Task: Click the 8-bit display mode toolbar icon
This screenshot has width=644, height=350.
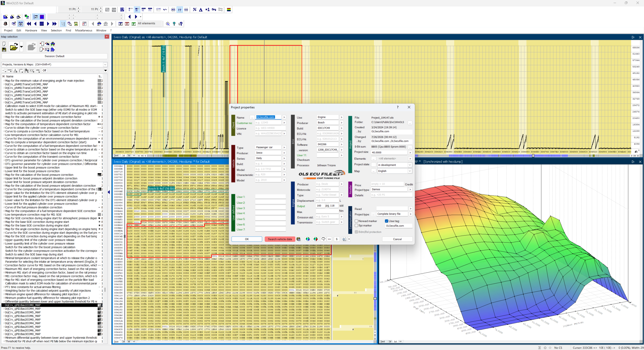Action: coord(130,10)
